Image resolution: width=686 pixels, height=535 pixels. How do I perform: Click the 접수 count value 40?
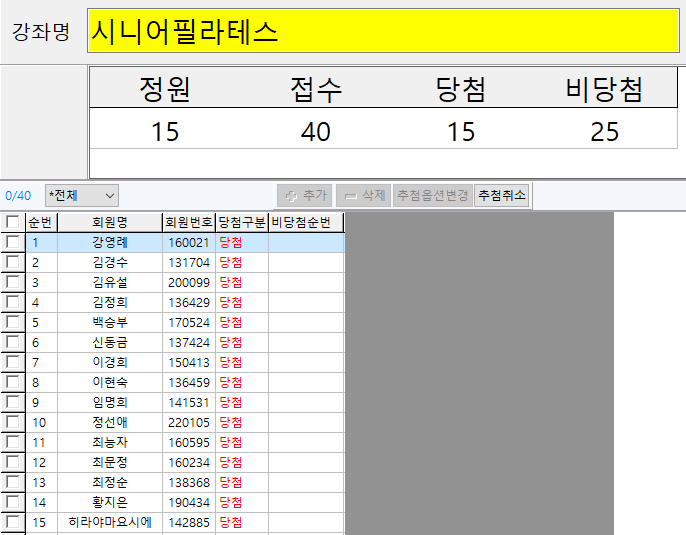315,132
